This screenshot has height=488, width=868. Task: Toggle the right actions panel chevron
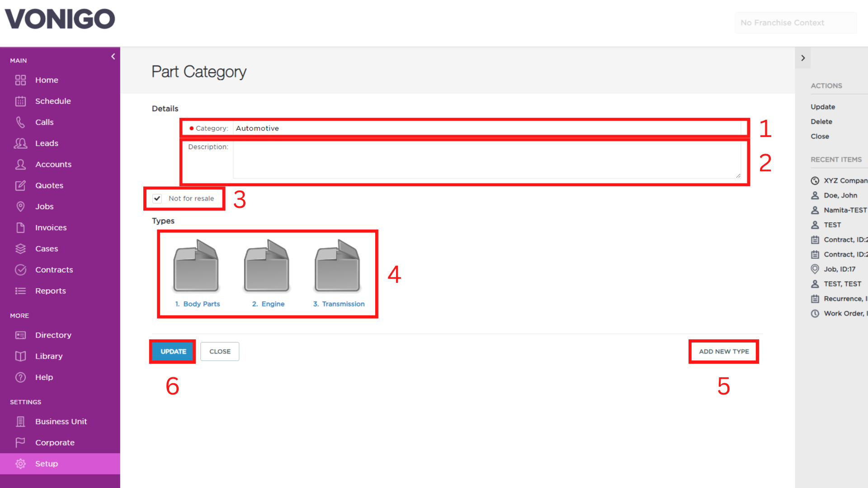[803, 58]
